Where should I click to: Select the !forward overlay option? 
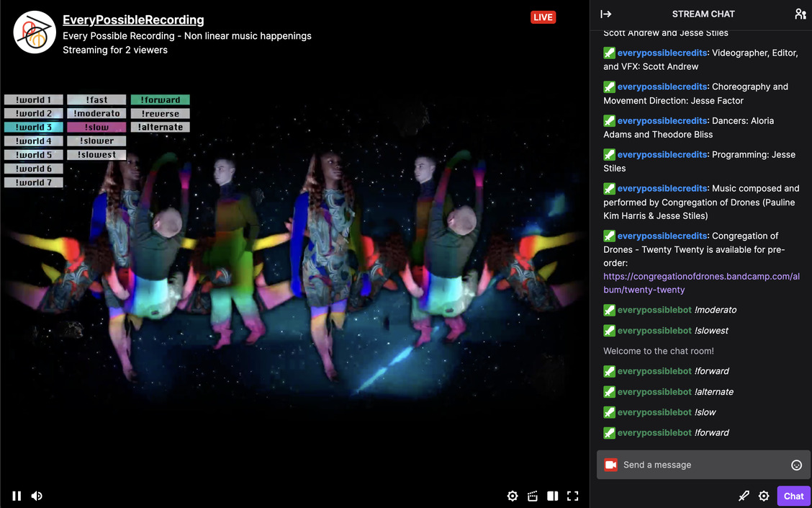pyautogui.click(x=160, y=100)
